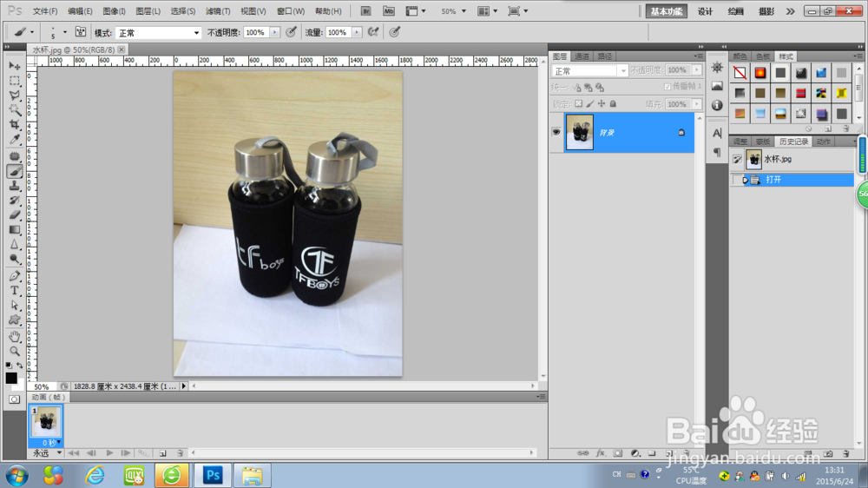The height and width of the screenshot is (488, 868).
Task: Apply the red glowing style swatch
Action: pos(760,73)
